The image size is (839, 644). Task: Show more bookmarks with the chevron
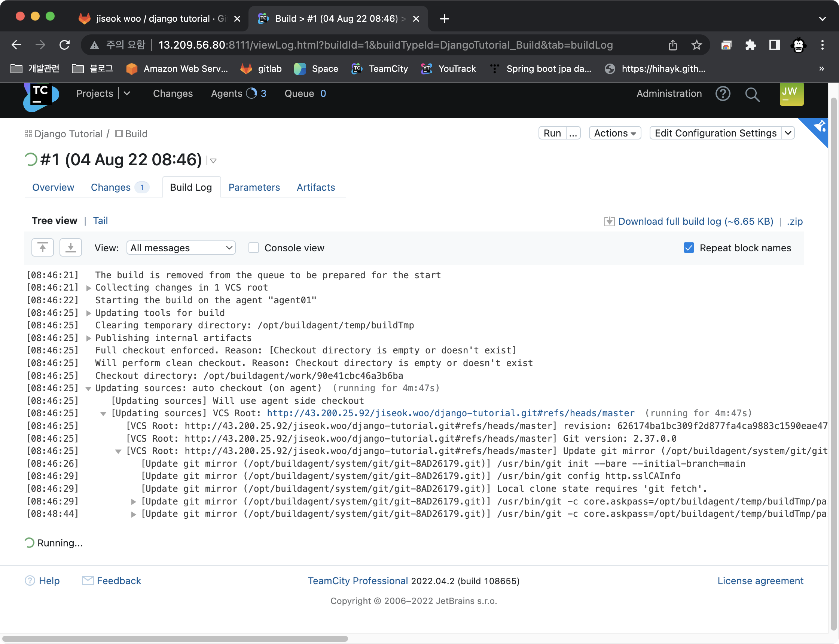[x=821, y=68]
